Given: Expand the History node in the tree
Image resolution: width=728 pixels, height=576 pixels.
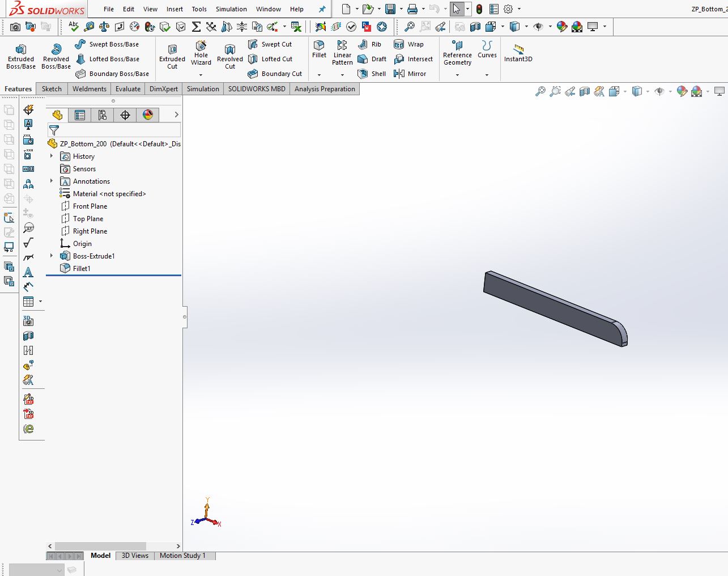Looking at the screenshot, I should [x=52, y=156].
